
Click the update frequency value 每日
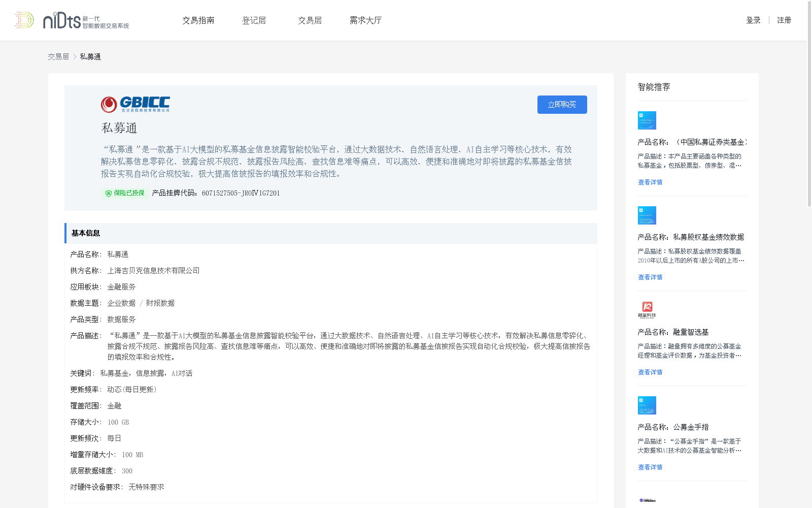(114, 438)
